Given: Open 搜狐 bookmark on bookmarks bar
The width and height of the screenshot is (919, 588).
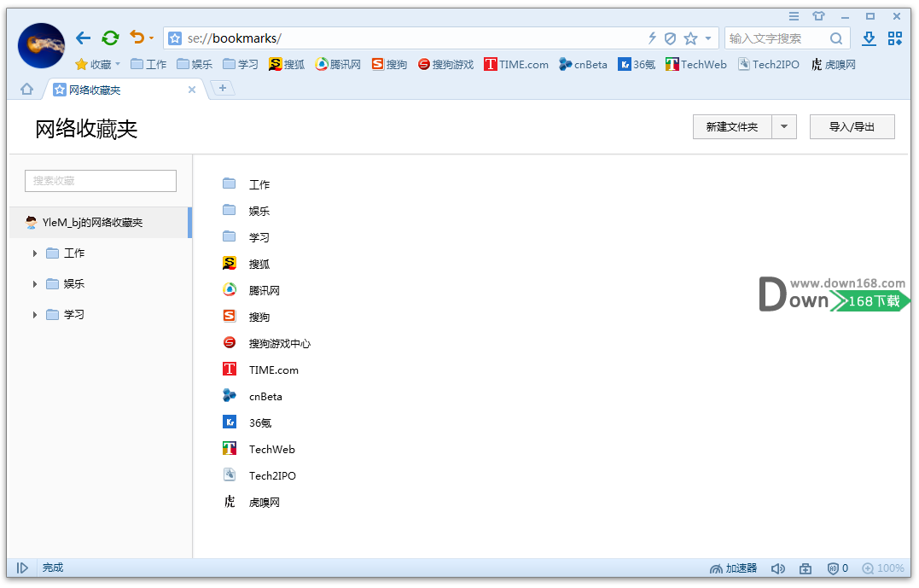Looking at the screenshot, I should (x=288, y=65).
